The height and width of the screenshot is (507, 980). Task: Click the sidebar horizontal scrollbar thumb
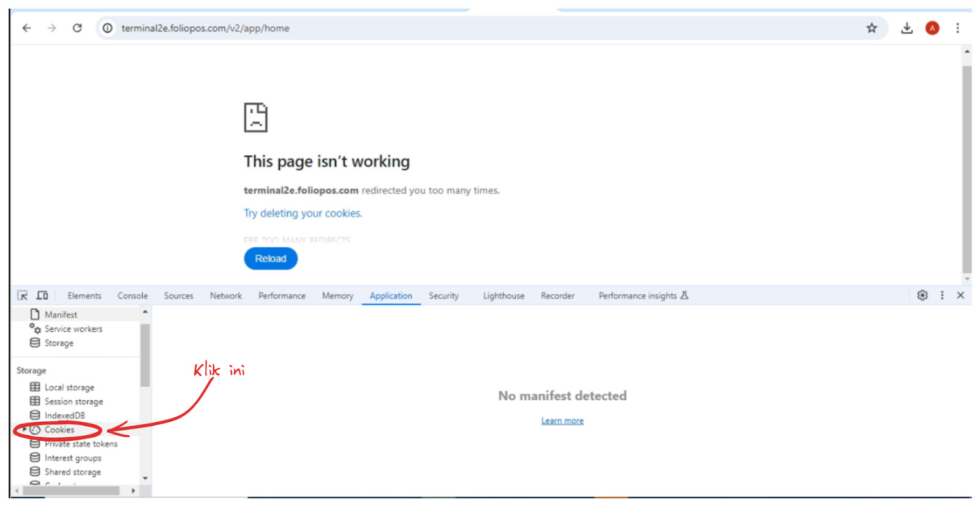pos(70,490)
